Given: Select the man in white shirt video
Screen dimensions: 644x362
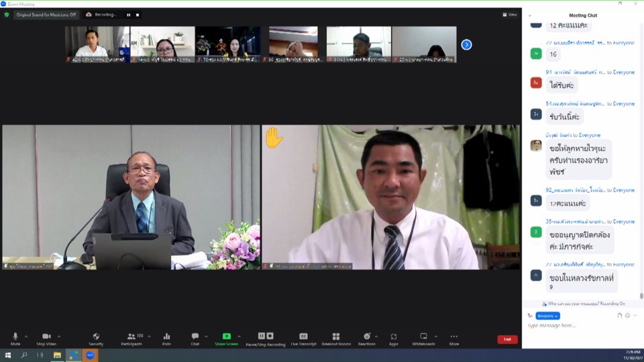Looking at the screenshot, I should click(390, 197).
